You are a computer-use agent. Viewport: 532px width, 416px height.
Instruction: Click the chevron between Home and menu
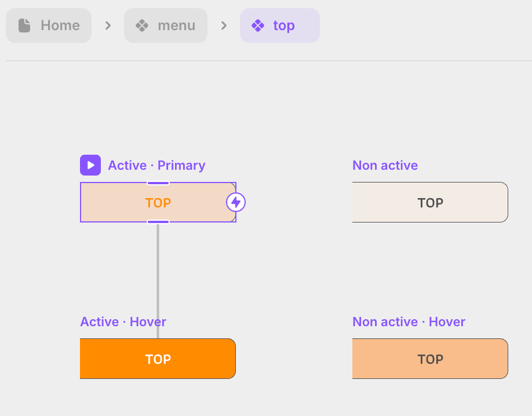(x=108, y=25)
